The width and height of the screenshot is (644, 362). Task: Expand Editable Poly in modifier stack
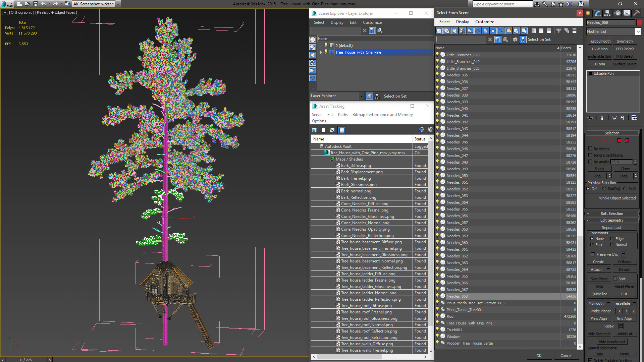click(590, 73)
